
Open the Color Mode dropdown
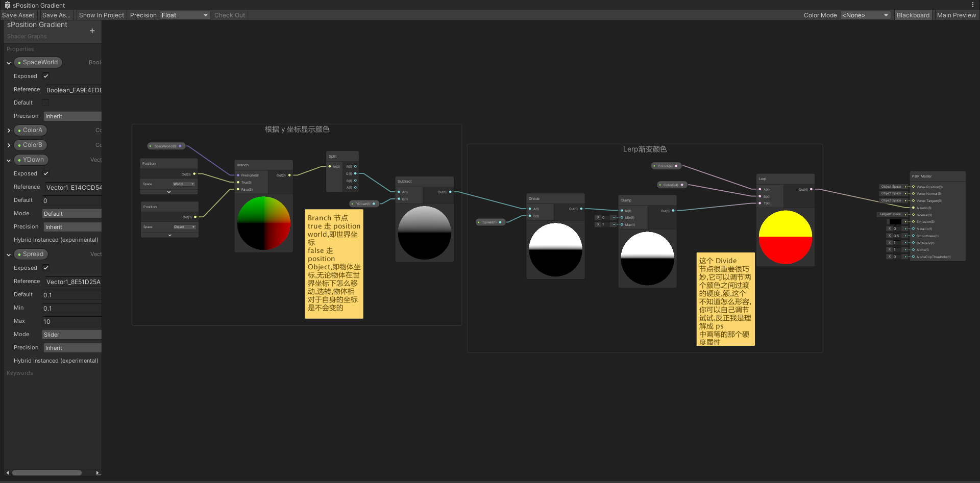pyautogui.click(x=865, y=15)
